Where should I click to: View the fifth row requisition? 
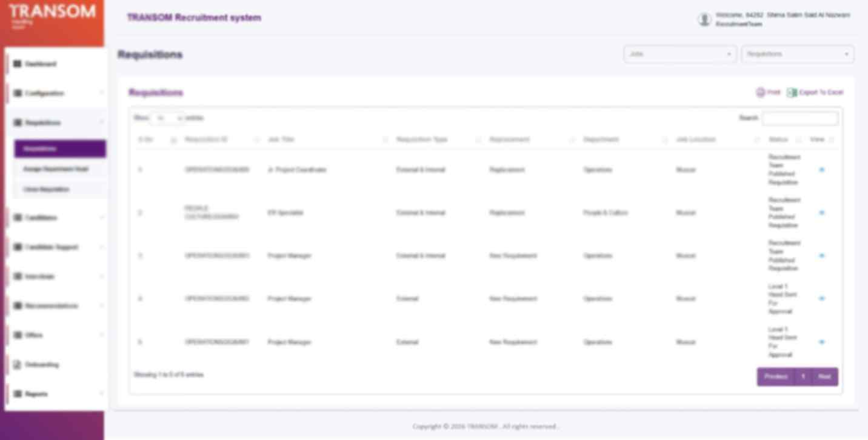coord(821,342)
